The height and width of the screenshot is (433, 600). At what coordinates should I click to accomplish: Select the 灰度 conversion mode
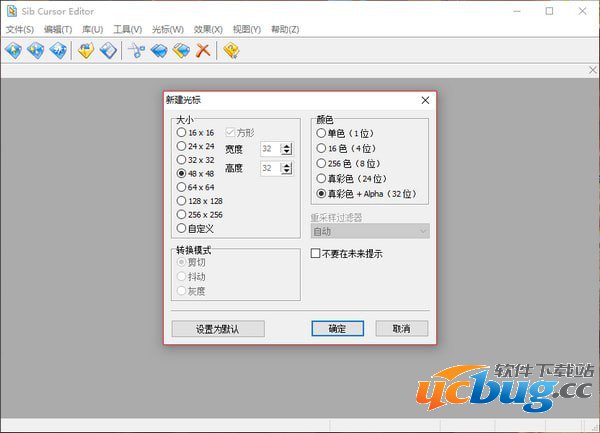click(x=191, y=291)
